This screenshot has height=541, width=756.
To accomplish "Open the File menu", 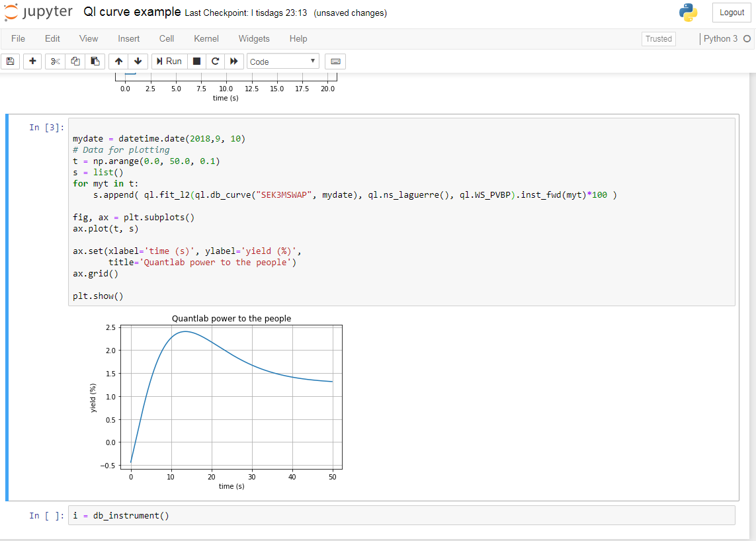I will click(19, 38).
